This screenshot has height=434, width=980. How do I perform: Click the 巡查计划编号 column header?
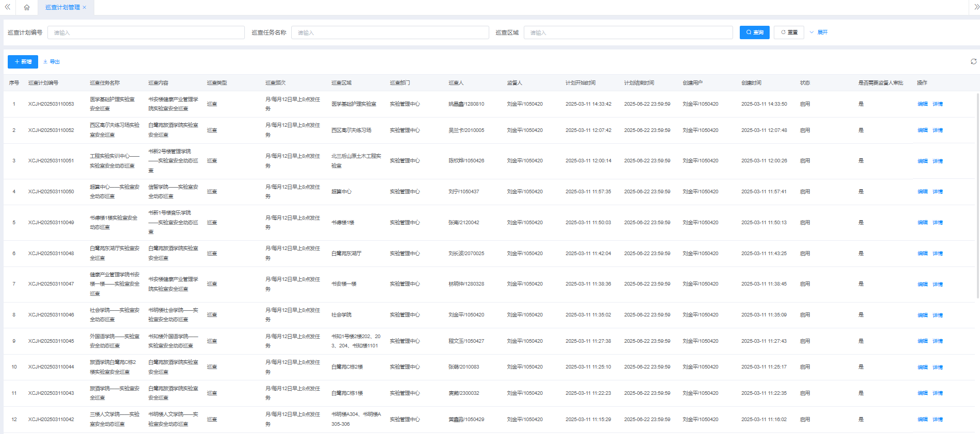43,83
